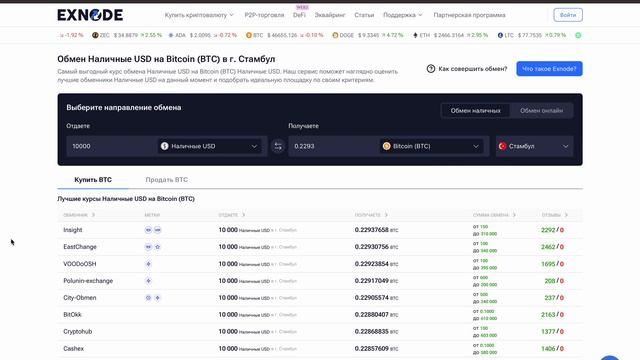This screenshot has width=640, height=360.
Task: Open the Cryptohub exchanger
Action: 78,332
